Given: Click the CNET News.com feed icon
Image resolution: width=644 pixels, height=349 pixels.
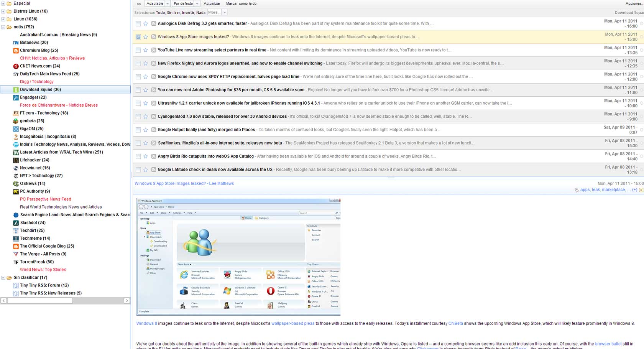Looking at the screenshot, I should click(16, 66).
